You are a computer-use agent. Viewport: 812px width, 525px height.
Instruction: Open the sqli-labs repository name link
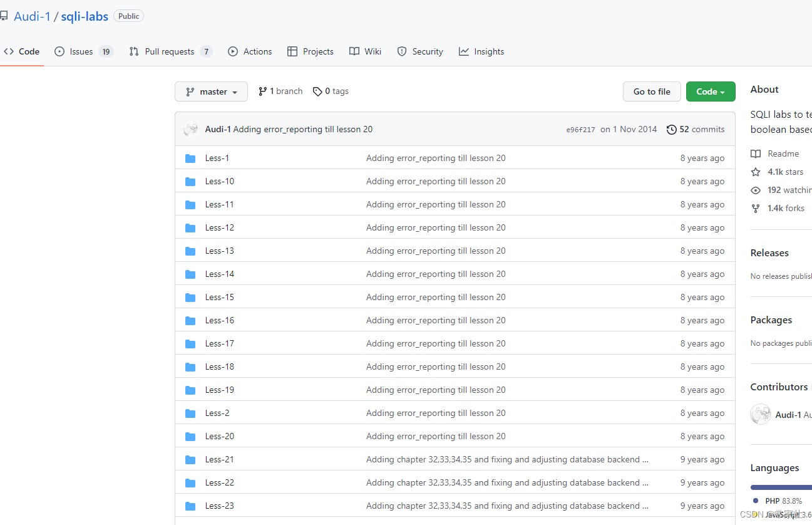[x=85, y=16]
